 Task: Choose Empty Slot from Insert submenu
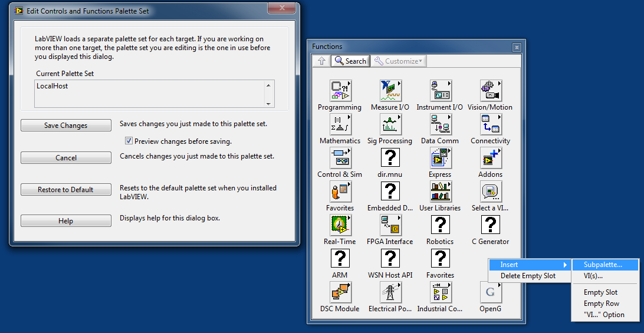click(606, 292)
